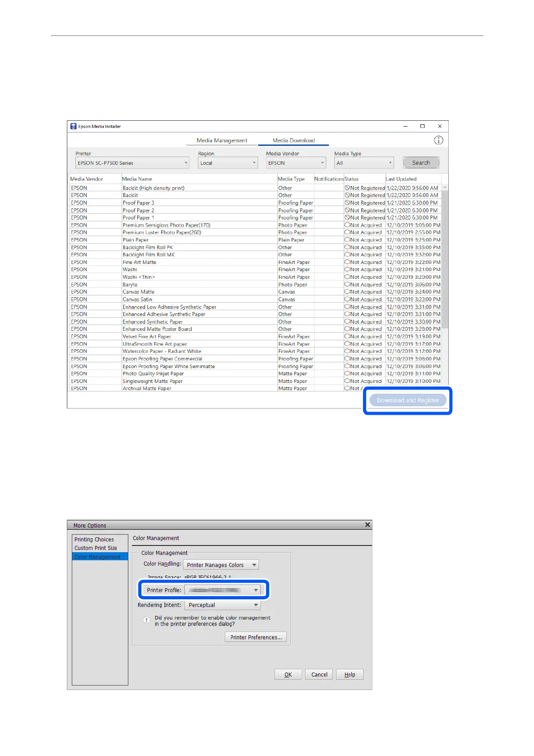Select Color Management in More Options list

coord(100,557)
